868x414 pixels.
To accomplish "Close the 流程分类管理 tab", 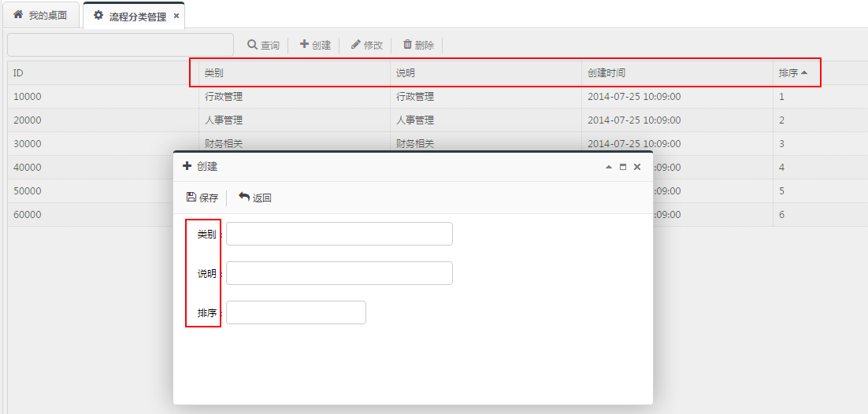I will [x=176, y=16].
